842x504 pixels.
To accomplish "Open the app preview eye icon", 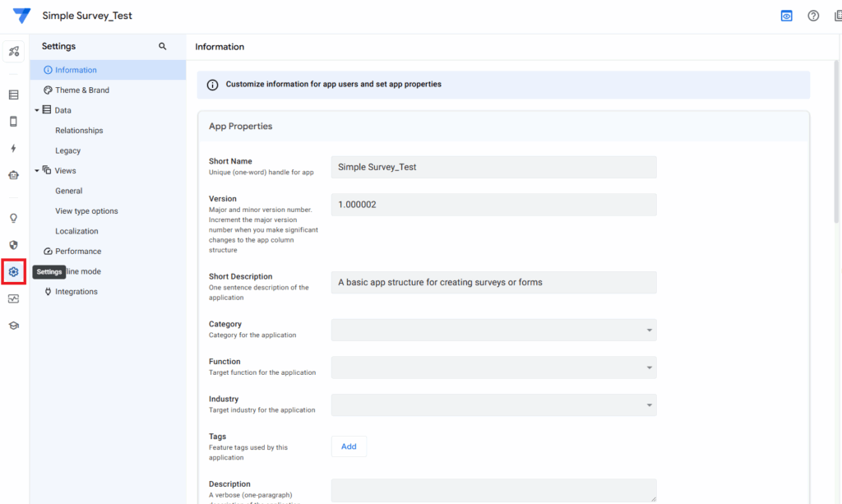I will [x=785, y=15].
